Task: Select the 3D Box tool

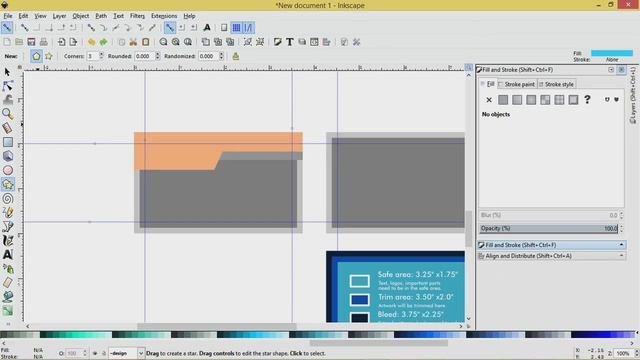Action: tap(7, 156)
